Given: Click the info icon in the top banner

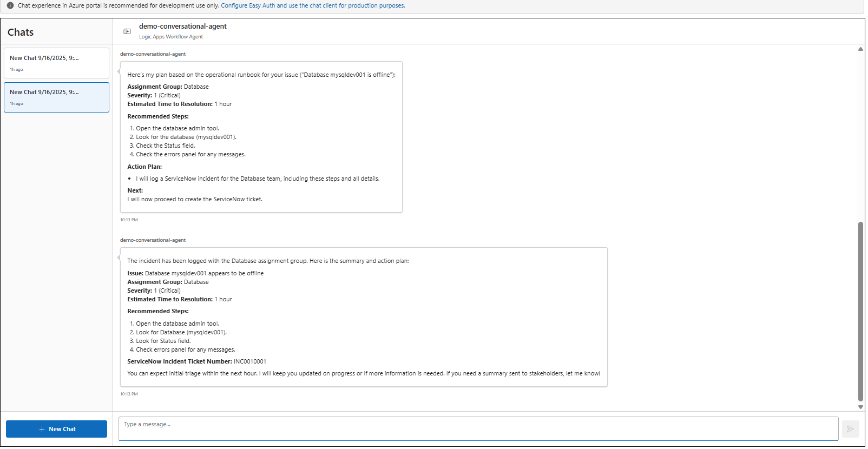Looking at the screenshot, I should (x=10, y=5).
